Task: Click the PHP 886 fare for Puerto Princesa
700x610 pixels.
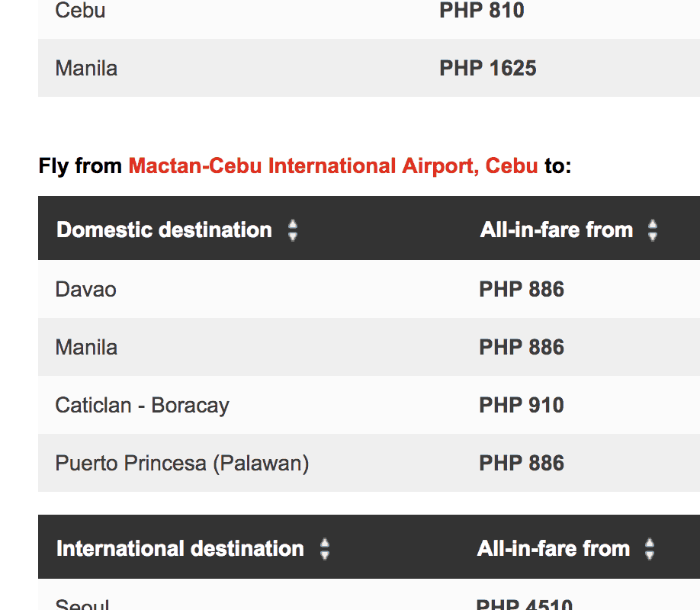Action: [522, 464]
